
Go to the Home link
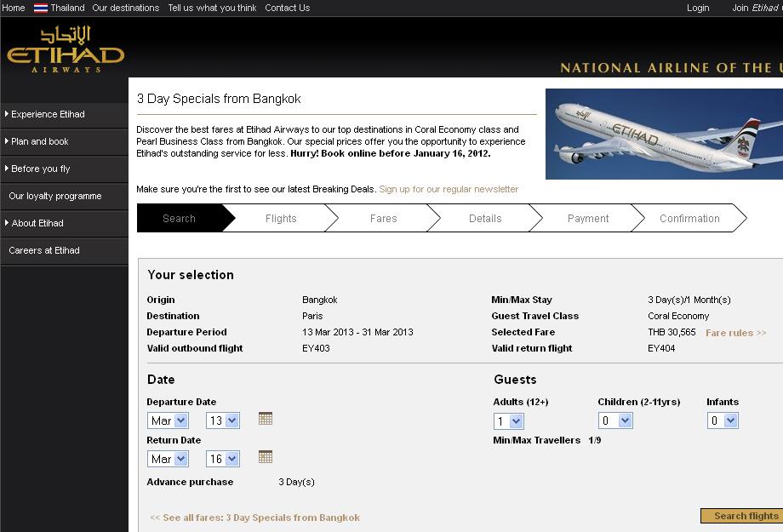14,8
